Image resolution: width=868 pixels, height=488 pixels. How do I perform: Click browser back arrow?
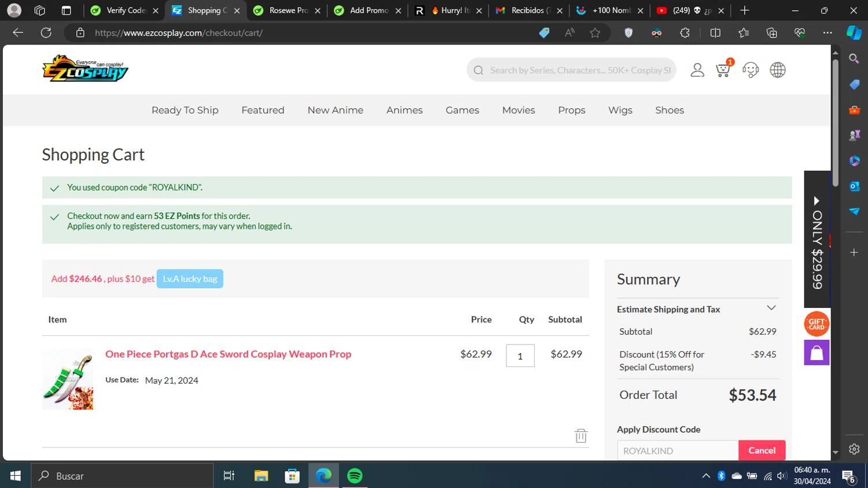point(18,33)
